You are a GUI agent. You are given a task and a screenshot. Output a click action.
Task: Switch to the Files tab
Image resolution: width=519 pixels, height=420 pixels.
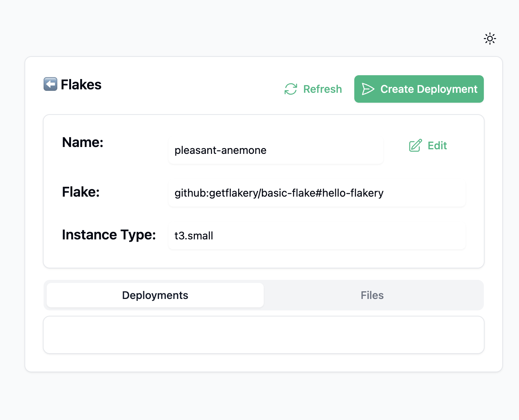(x=372, y=295)
